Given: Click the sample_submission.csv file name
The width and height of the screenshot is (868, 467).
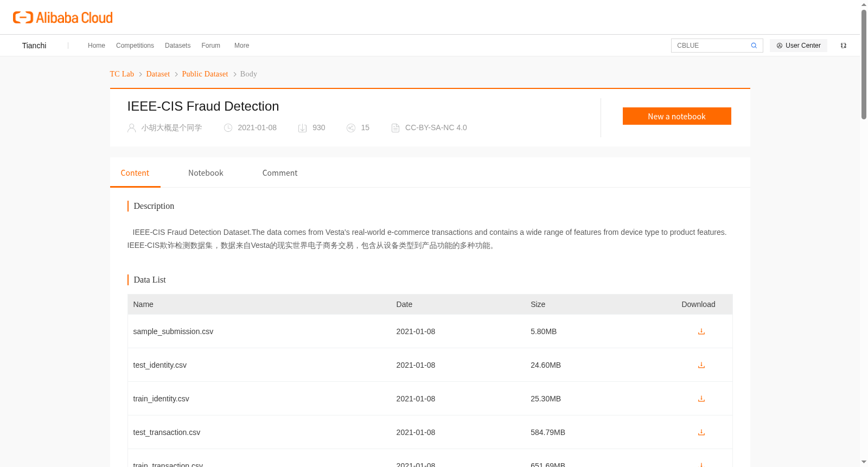Looking at the screenshot, I should tap(173, 331).
